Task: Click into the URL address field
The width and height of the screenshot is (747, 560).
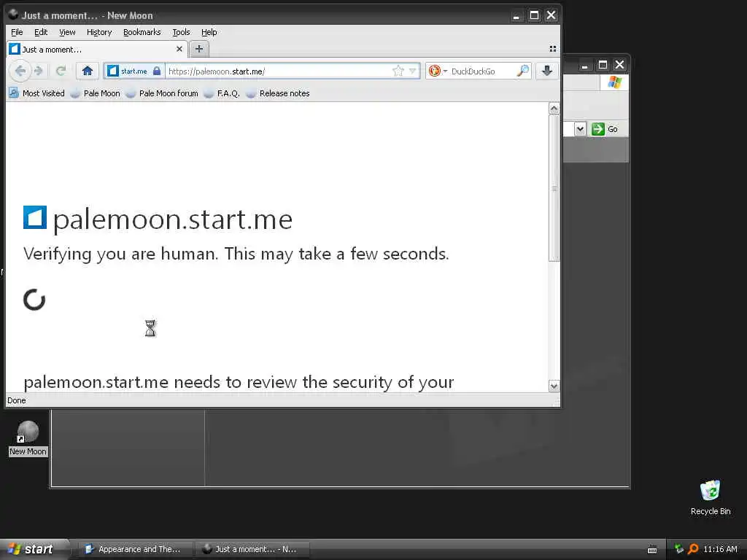Action: tap(279, 71)
